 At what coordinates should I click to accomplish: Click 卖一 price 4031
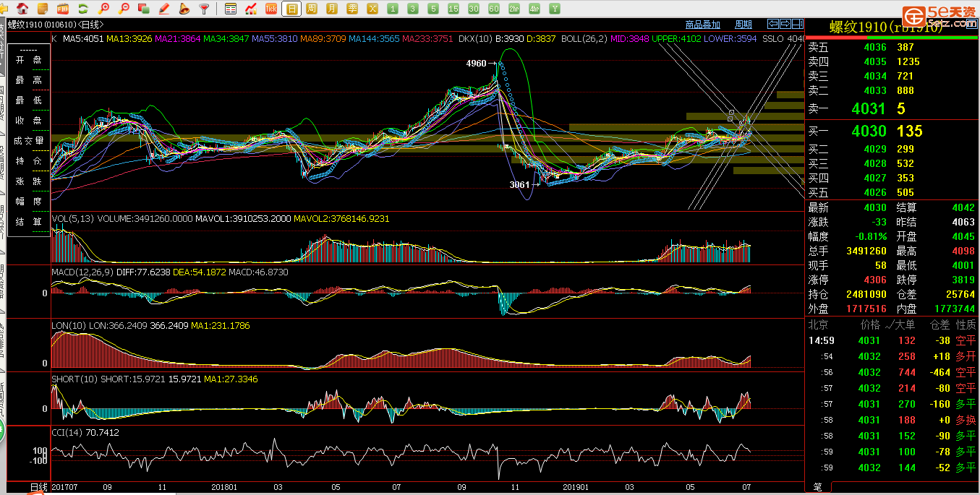pos(868,109)
